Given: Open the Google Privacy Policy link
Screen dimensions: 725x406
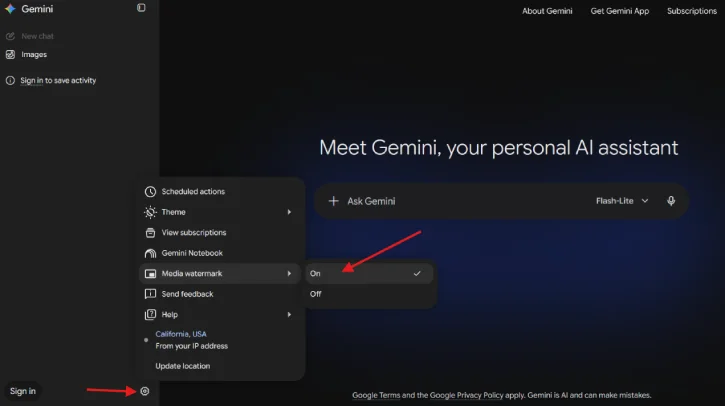Looking at the screenshot, I should [x=466, y=395].
